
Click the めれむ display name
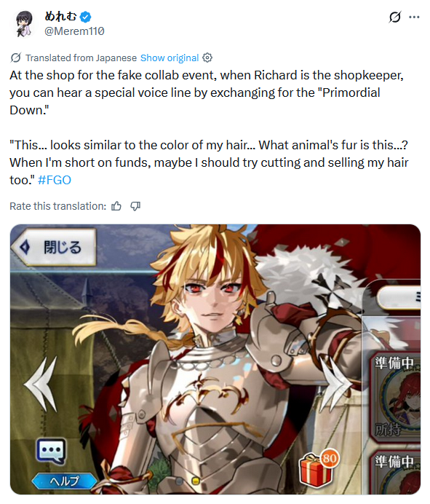[x=60, y=16]
